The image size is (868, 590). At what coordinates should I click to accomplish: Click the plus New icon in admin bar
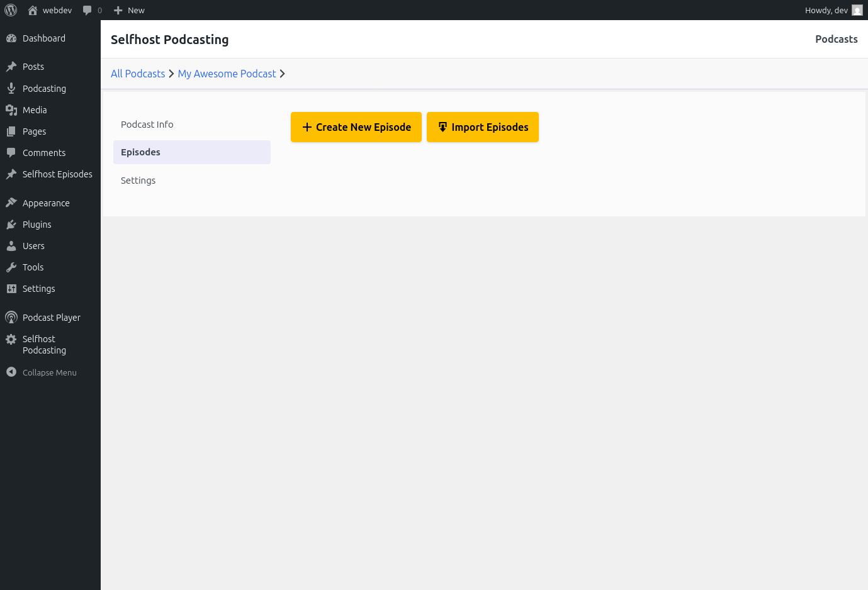click(x=118, y=10)
